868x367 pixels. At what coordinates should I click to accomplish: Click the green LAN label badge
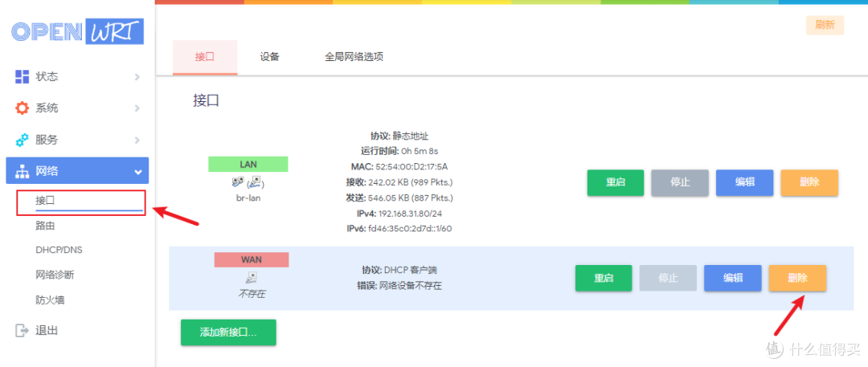[x=248, y=165]
